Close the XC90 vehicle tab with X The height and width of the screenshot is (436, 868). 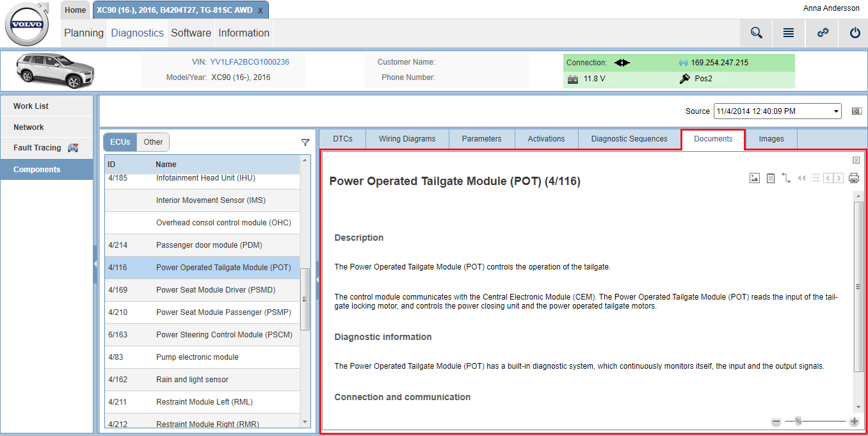click(x=260, y=10)
